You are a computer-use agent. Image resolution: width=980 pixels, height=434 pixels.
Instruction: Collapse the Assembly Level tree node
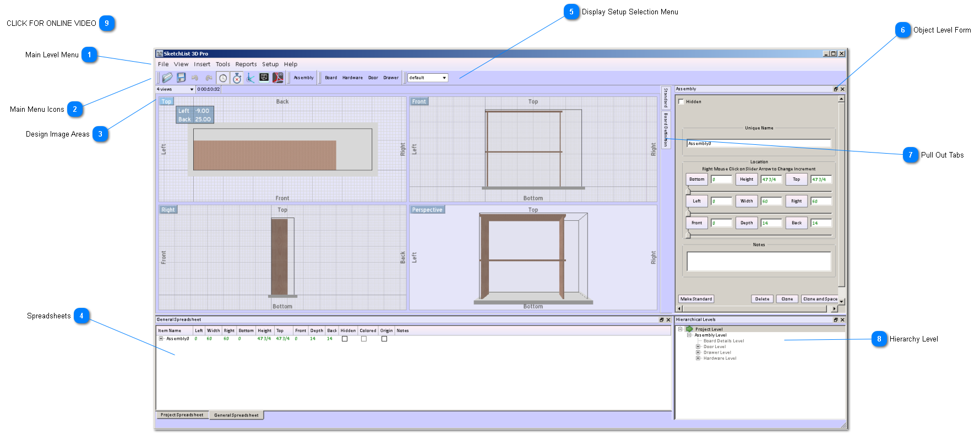point(689,335)
